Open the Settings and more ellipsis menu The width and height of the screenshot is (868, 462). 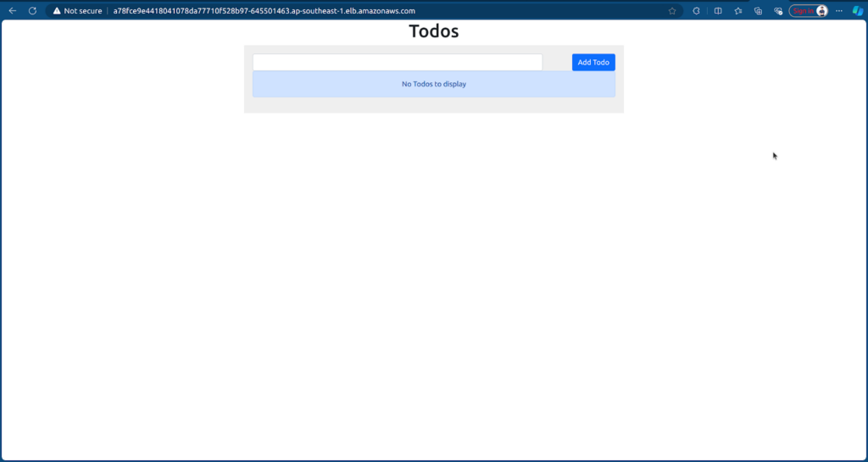point(839,11)
